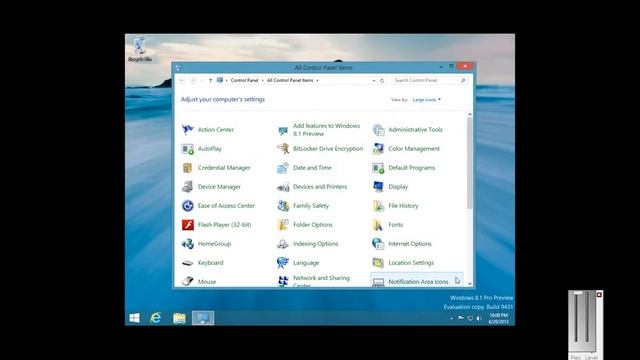Click the Control Panel vertical scrollbar thumb
This screenshot has width=640, height=360.
click(469, 163)
